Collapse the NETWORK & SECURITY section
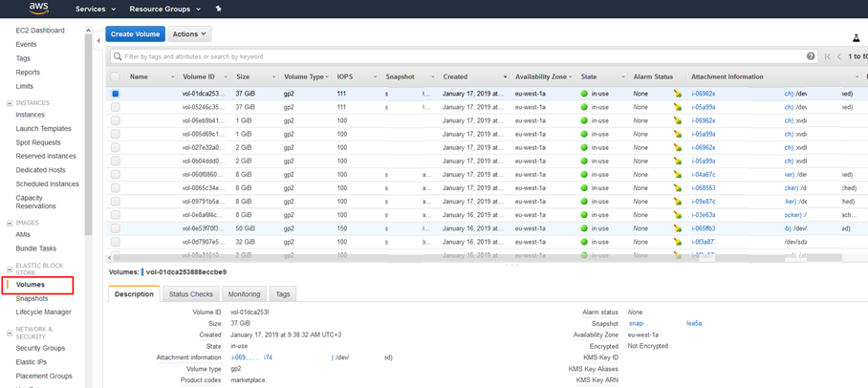This screenshot has width=868, height=388. coord(9,333)
